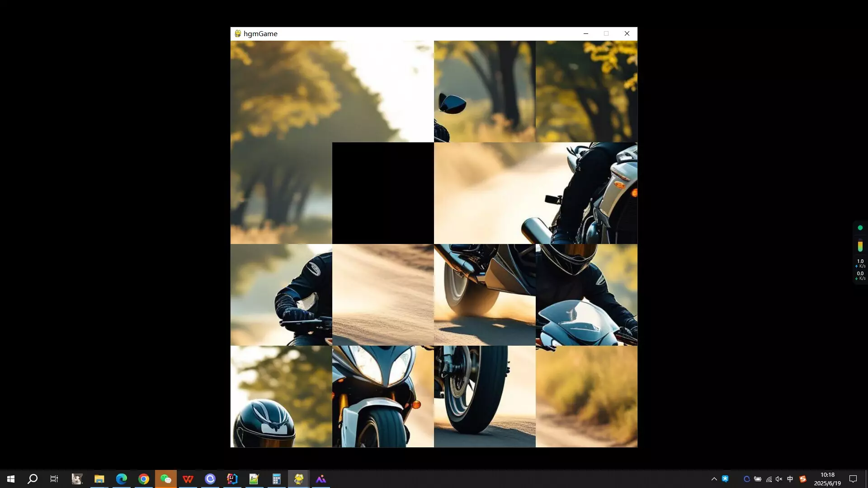Click the clock to view the calendar

[x=827, y=479]
